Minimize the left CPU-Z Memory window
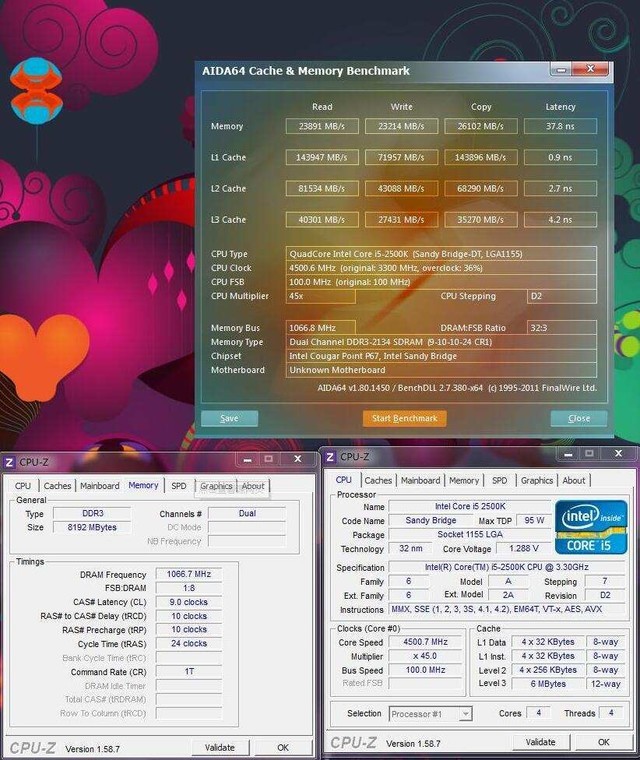Image resolution: width=640 pixels, height=760 pixels. click(247, 459)
